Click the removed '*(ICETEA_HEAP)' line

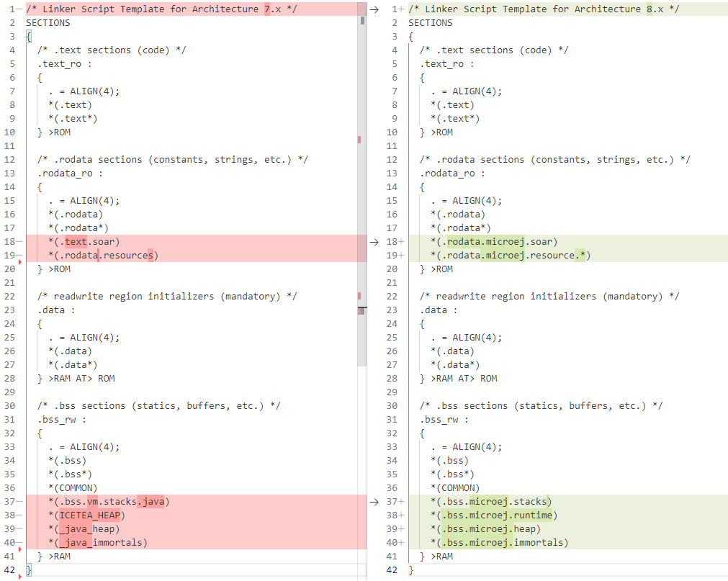point(86,515)
